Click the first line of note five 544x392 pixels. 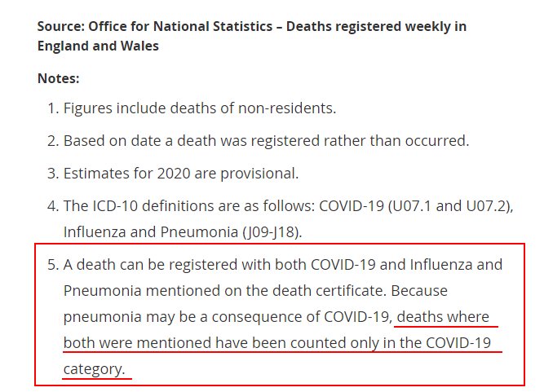282,265
